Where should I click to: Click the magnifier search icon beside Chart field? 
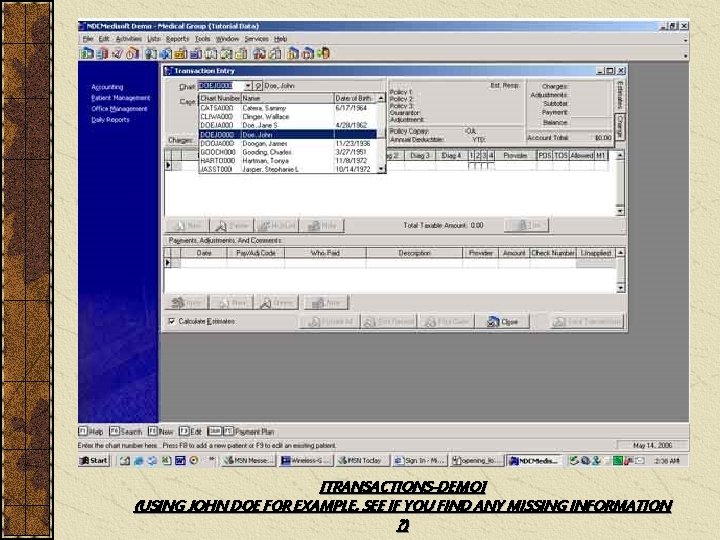click(x=258, y=86)
